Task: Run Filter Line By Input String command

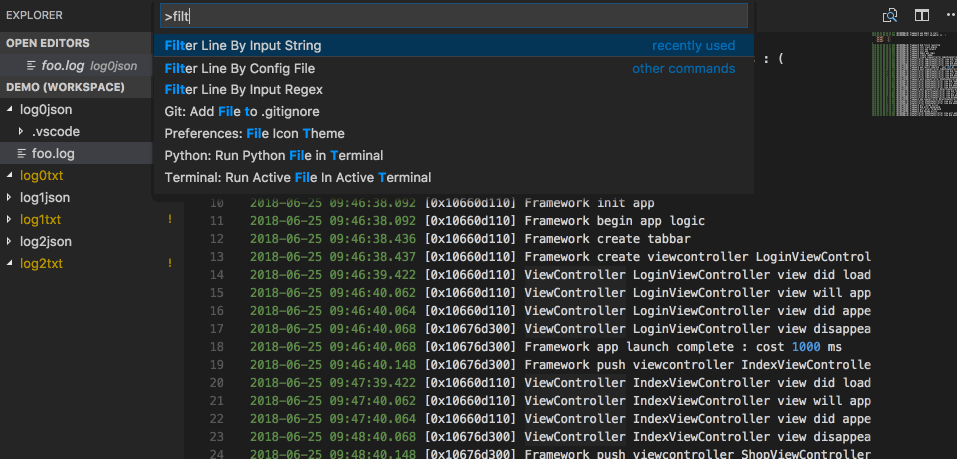Action: coord(453,46)
